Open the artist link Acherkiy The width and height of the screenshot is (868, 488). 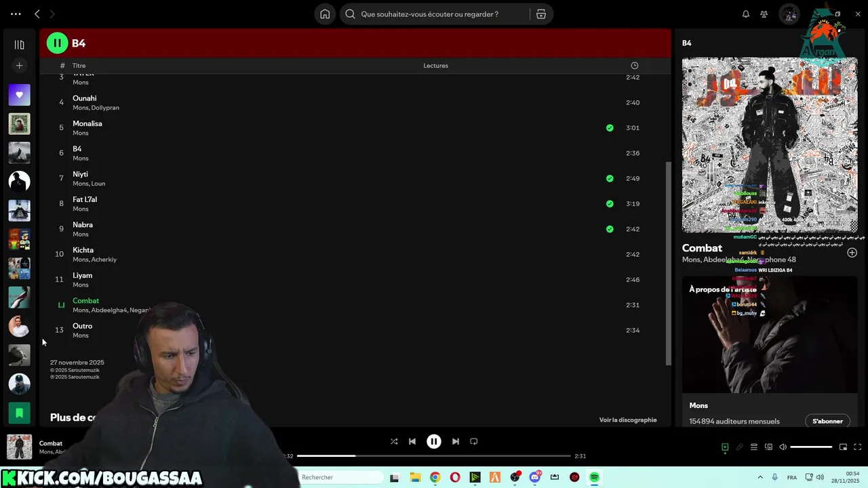click(104, 260)
